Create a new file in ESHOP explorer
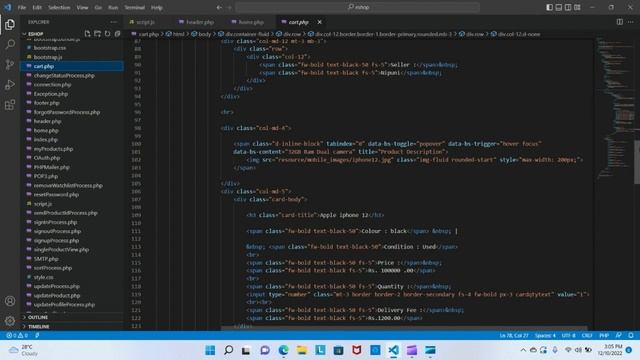The height and width of the screenshot is (360, 640). [87, 34]
